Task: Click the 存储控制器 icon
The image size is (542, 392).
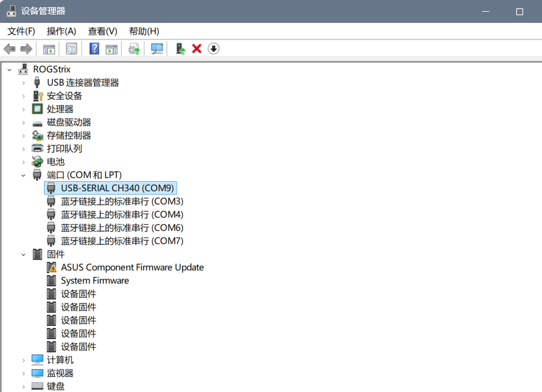Action: [38, 136]
